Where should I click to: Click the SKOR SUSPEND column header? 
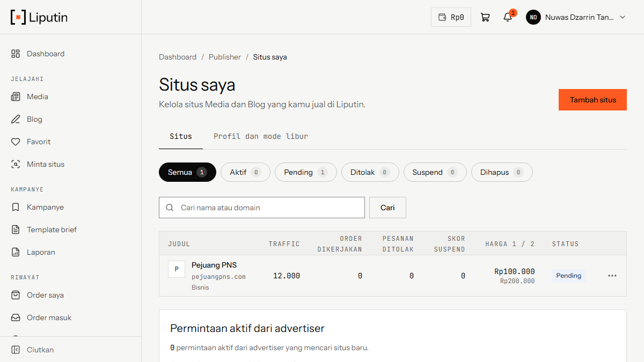coord(450,244)
